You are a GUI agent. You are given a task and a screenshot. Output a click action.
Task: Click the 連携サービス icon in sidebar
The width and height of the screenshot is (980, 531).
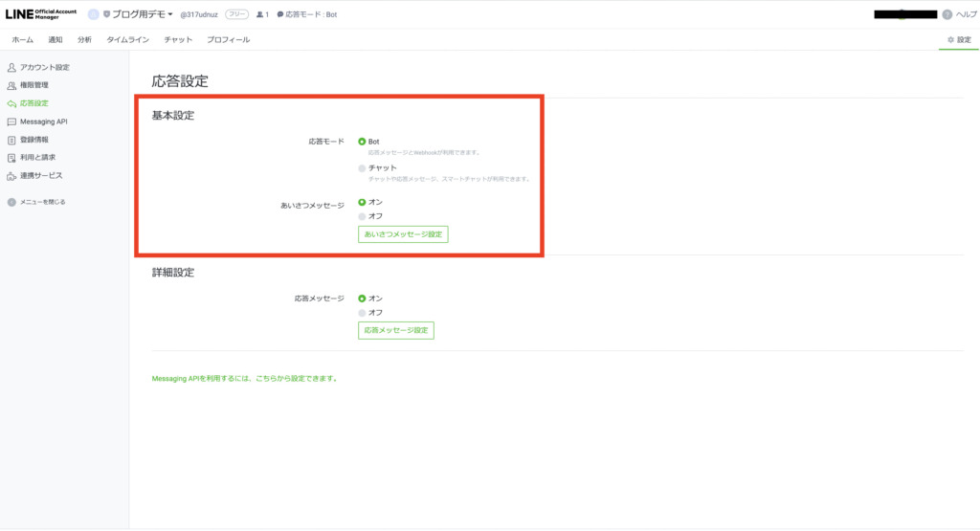click(11, 176)
